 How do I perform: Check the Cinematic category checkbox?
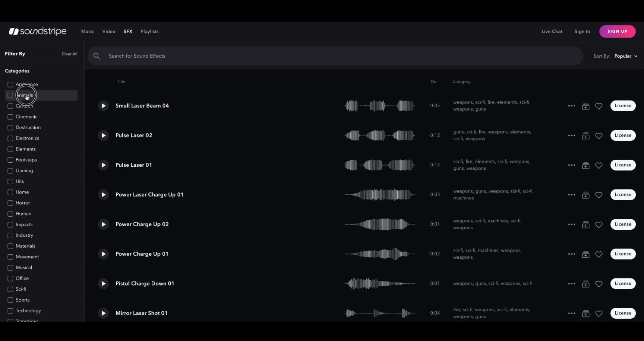[x=10, y=117]
